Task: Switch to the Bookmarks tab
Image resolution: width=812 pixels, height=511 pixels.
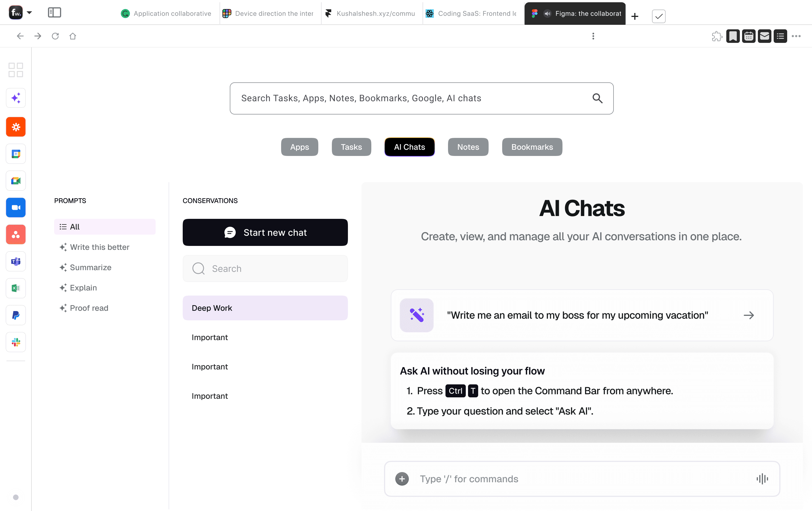Action: (532, 147)
